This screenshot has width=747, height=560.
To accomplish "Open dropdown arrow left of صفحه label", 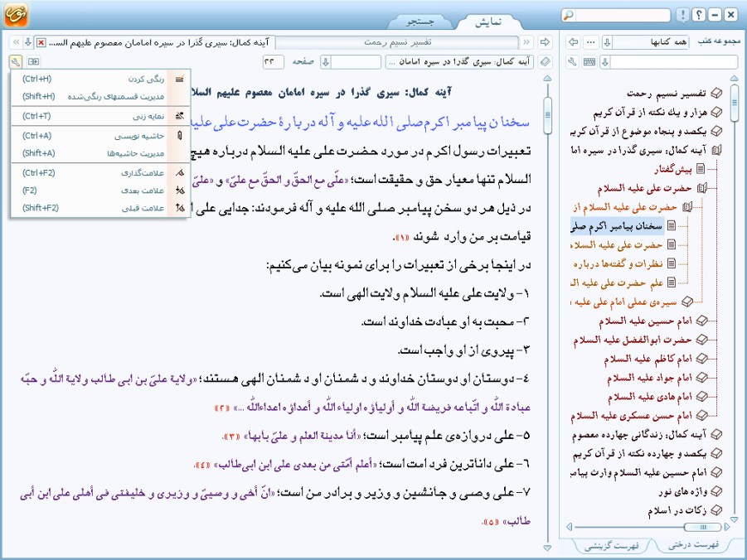I will tap(326, 62).
